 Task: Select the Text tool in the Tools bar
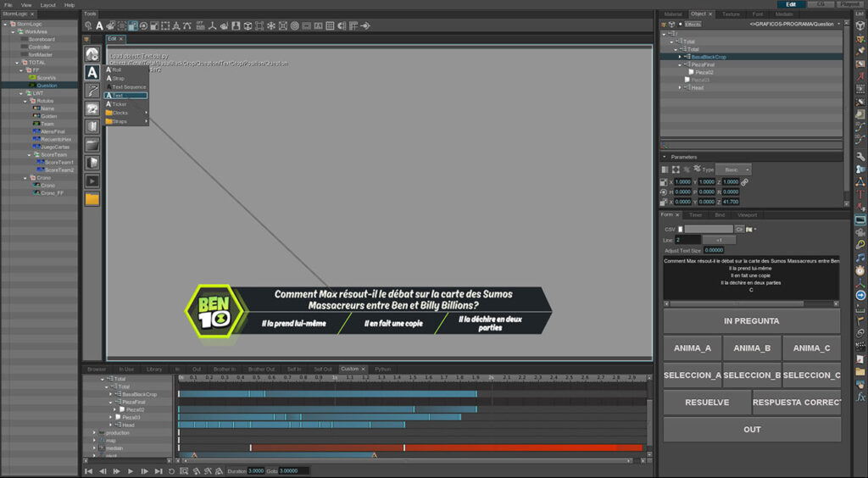click(x=99, y=25)
